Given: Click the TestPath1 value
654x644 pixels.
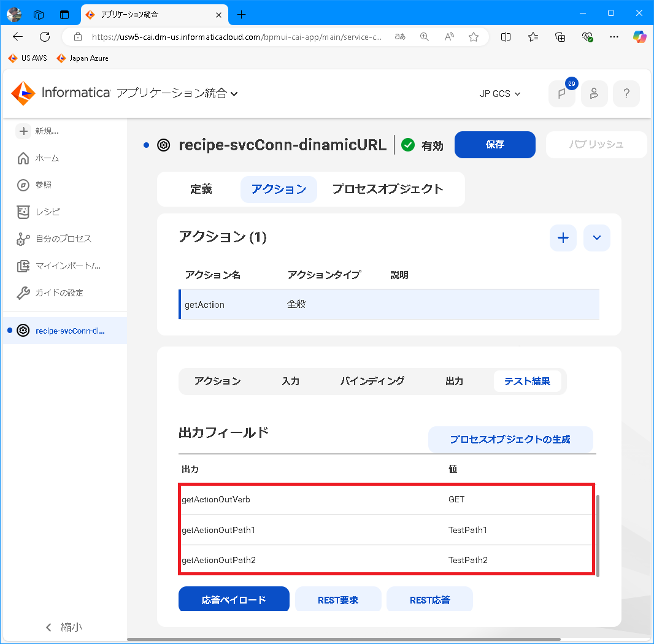Looking at the screenshot, I should tap(467, 530).
